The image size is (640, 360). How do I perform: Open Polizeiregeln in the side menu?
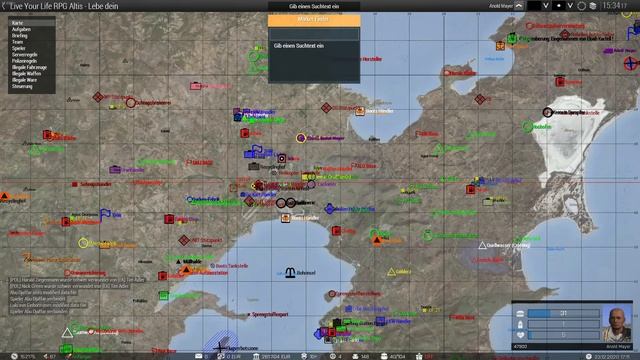31,61
